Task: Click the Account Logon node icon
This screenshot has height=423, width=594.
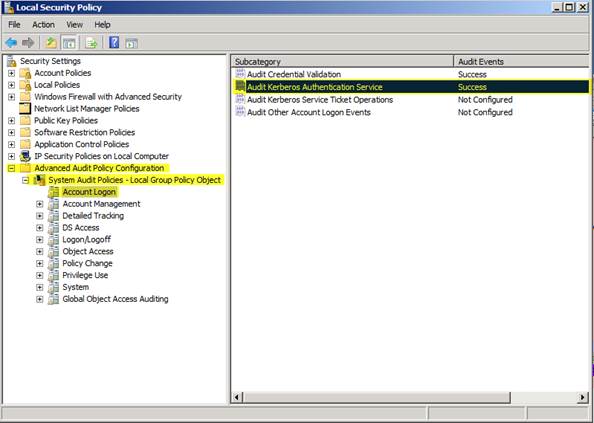Action: click(x=54, y=192)
